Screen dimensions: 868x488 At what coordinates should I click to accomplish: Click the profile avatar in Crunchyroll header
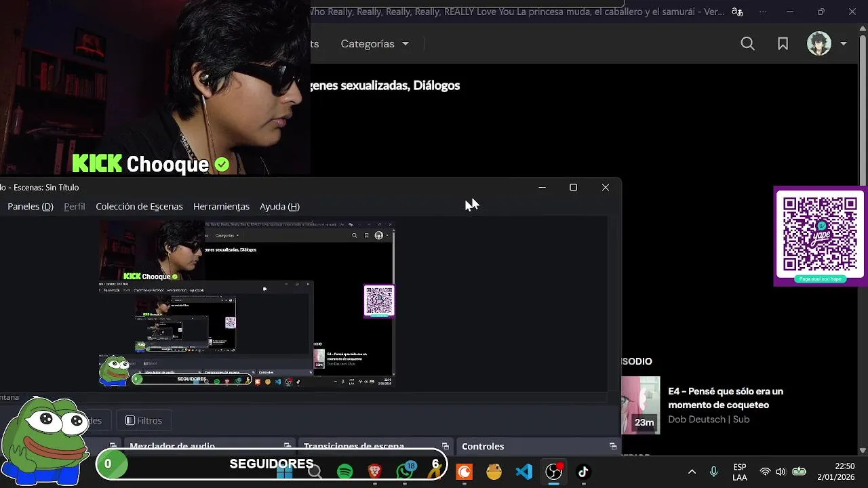(819, 43)
